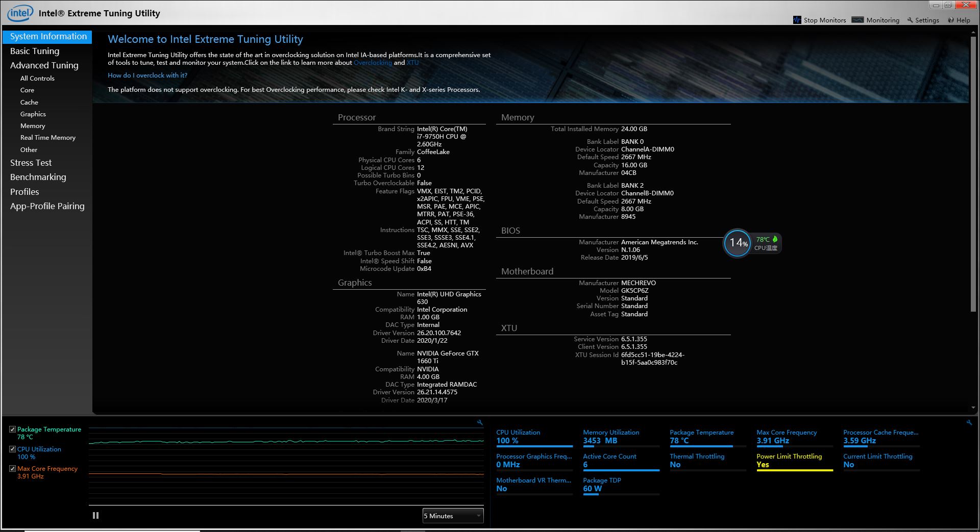Toggle the CPU Utilization checkbox
This screenshot has height=532, width=980.
pyautogui.click(x=13, y=449)
